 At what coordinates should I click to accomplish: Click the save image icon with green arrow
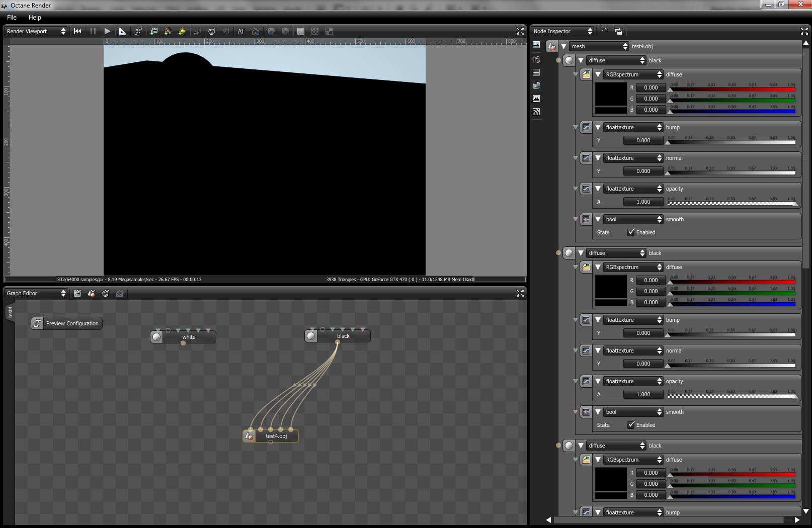pyautogui.click(x=153, y=31)
